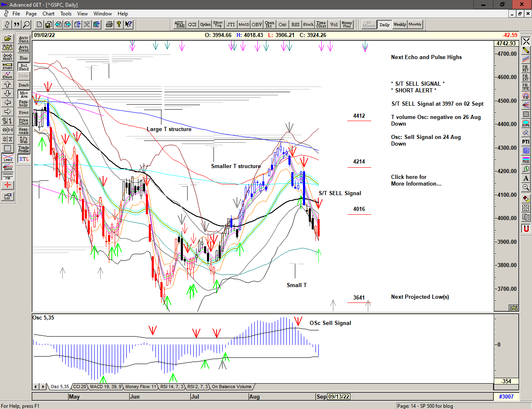Toggle the XTL indicator button
This screenshot has width=532, height=409.
coord(24,159)
